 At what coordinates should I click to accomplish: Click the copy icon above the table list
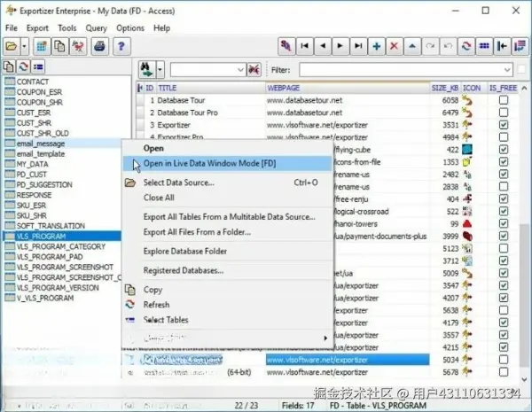(9, 66)
